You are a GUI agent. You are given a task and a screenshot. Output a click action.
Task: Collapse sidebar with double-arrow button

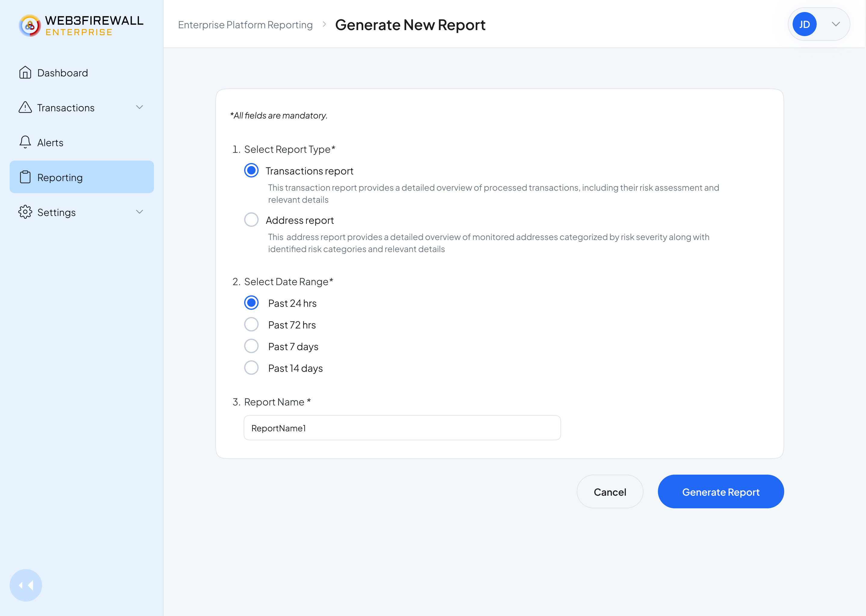(x=26, y=585)
